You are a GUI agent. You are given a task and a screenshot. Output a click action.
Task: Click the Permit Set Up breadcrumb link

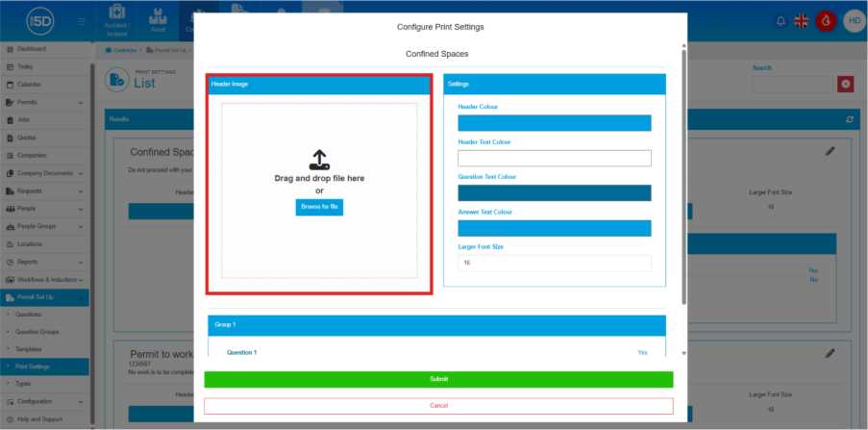[x=166, y=50]
